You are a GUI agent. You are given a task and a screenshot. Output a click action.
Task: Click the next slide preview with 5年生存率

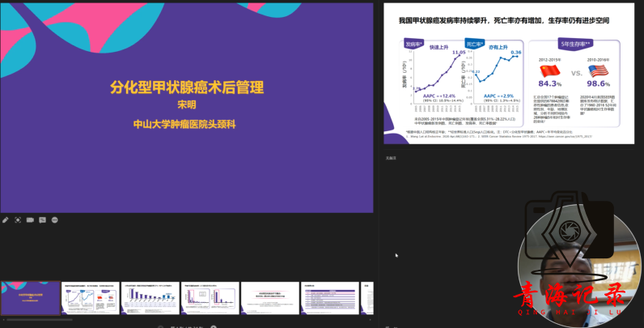[x=511, y=75]
